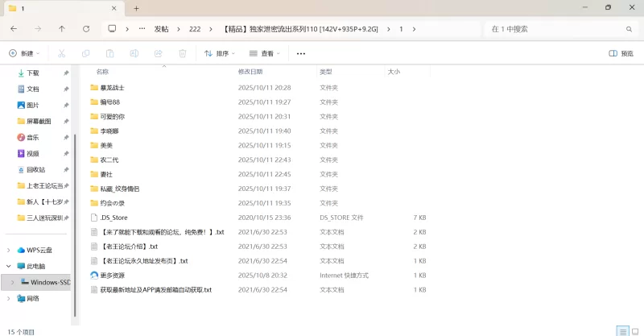
Task: Click the Rename icon in toolbar
Action: (x=134, y=53)
